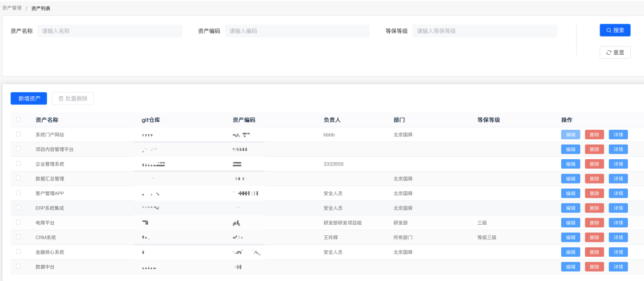Focus the 资产编码 input field
This screenshot has width=644, height=281.
(x=297, y=31)
